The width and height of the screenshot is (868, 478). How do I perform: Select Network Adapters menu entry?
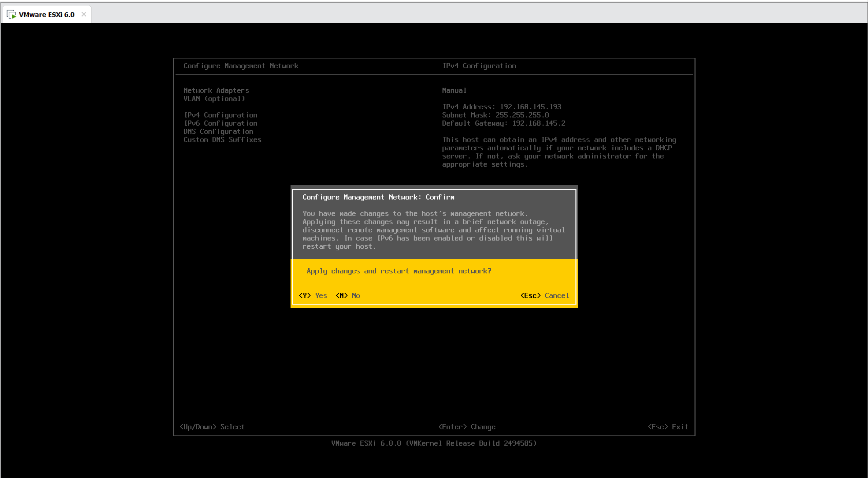[216, 90]
